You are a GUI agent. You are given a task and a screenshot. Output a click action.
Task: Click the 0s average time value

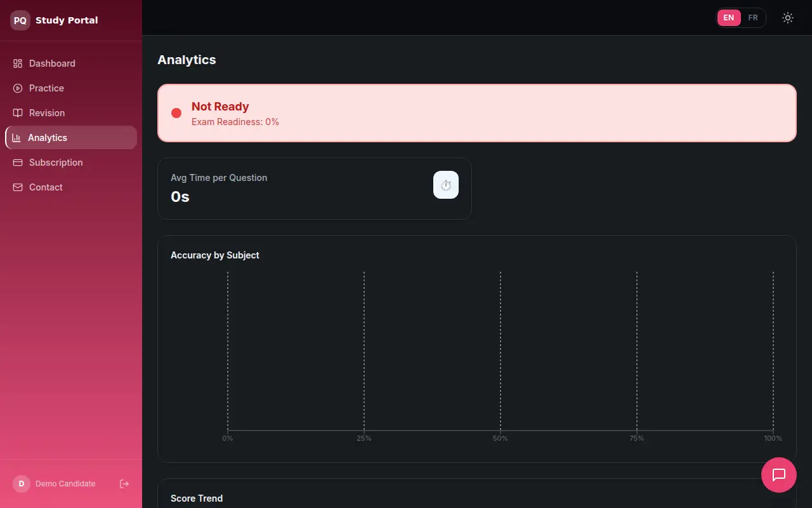(180, 197)
